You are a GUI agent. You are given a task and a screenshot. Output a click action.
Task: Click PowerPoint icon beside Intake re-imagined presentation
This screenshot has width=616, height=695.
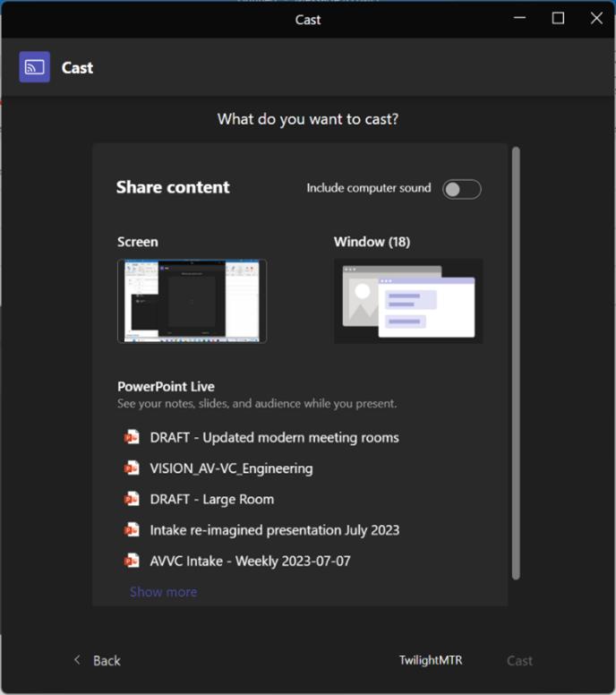133,530
